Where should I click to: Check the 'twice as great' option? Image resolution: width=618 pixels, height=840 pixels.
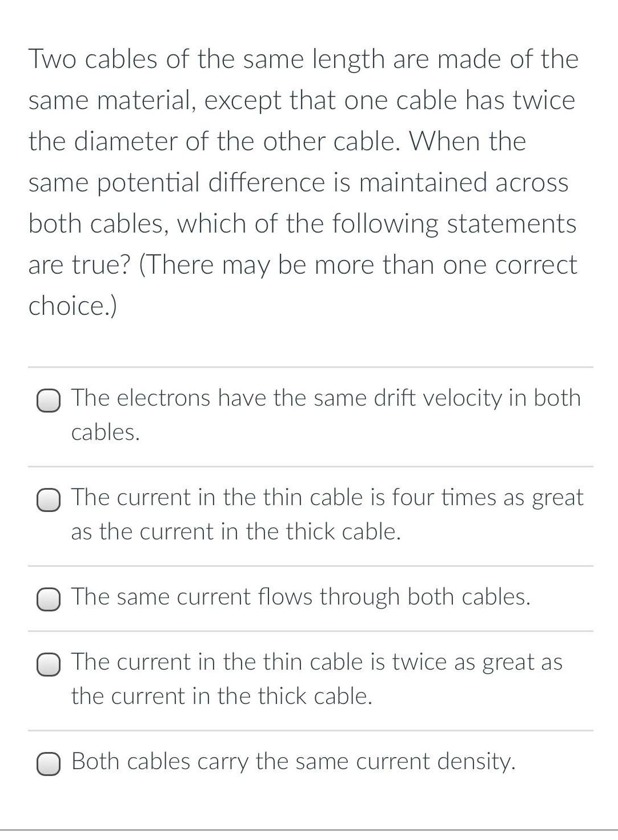(x=49, y=665)
